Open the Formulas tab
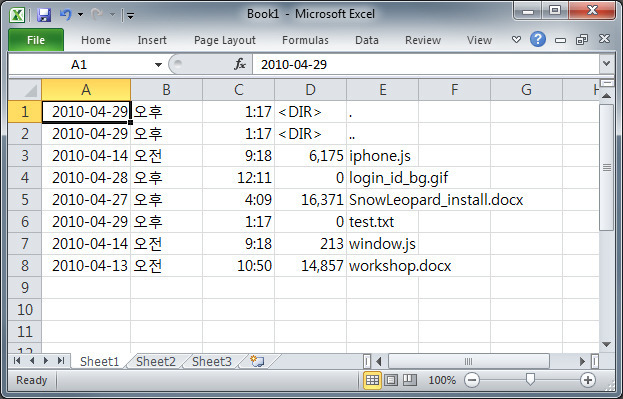Viewport: 623px width, 399px height. [305, 40]
